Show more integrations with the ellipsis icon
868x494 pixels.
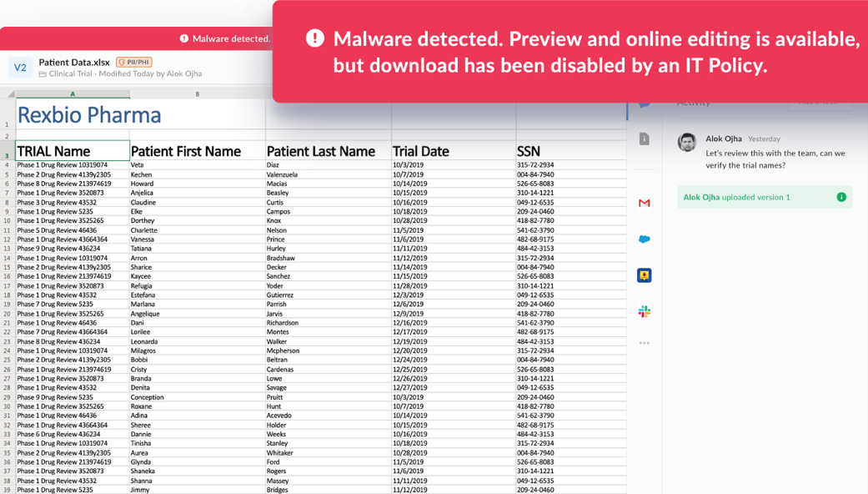644,343
